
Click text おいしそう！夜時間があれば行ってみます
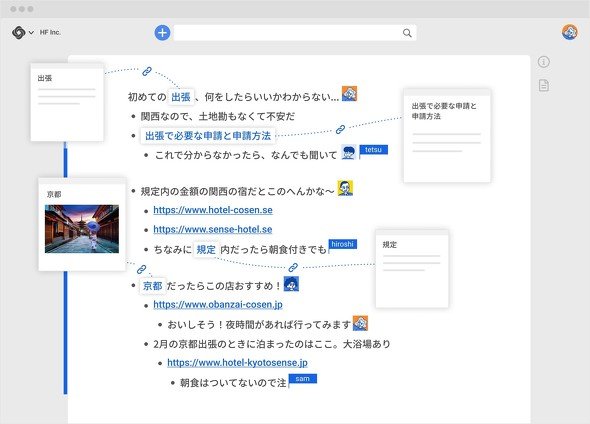coord(259,325)
